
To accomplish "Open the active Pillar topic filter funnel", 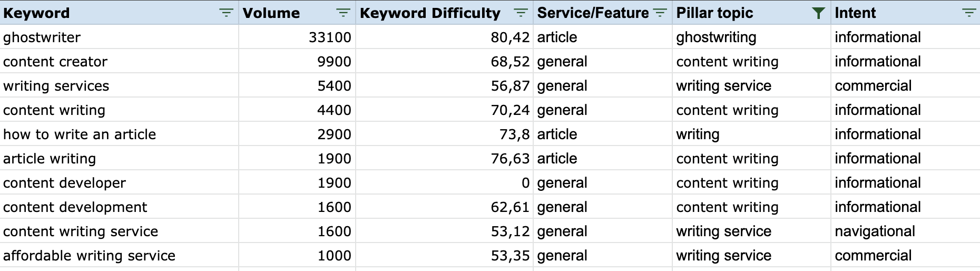I will (x=818, y=13).
